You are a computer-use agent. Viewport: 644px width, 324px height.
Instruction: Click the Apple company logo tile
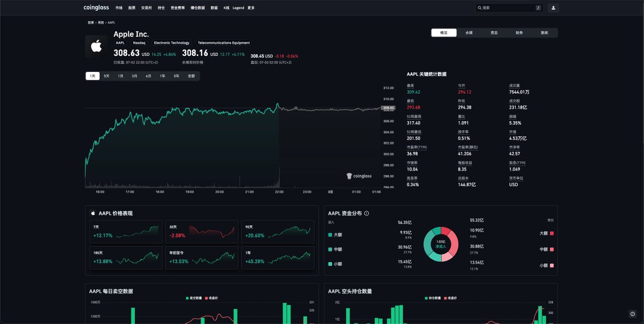pos(97,47)
